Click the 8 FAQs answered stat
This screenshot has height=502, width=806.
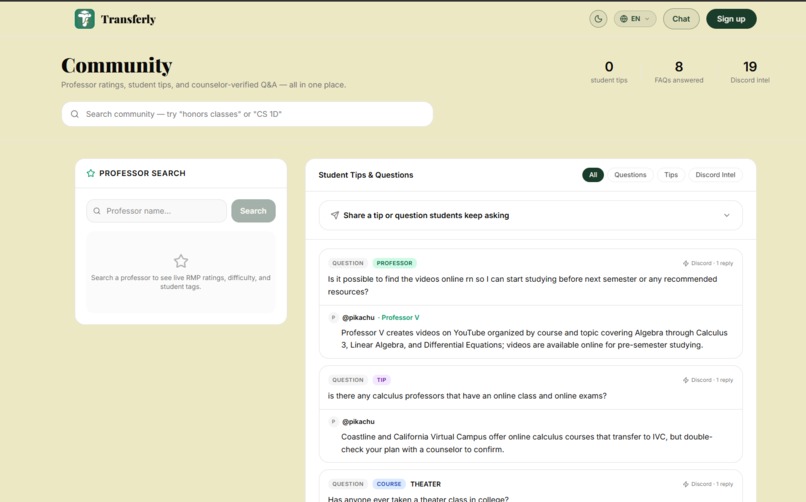[679, 71]
